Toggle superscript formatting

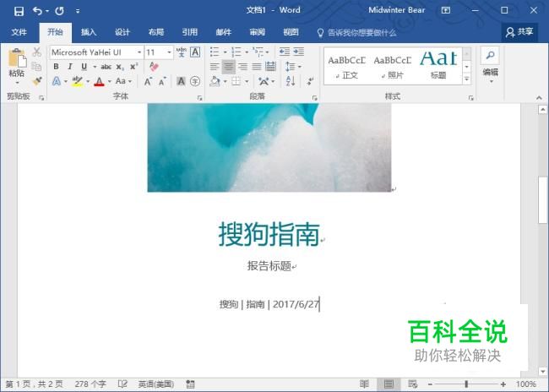coord(133,67)
